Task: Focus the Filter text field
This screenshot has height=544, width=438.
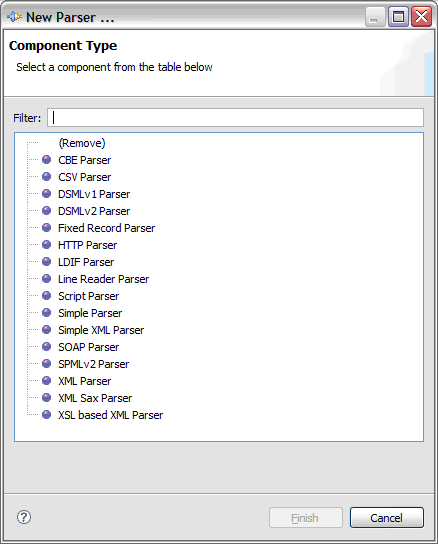Action: 235,118
